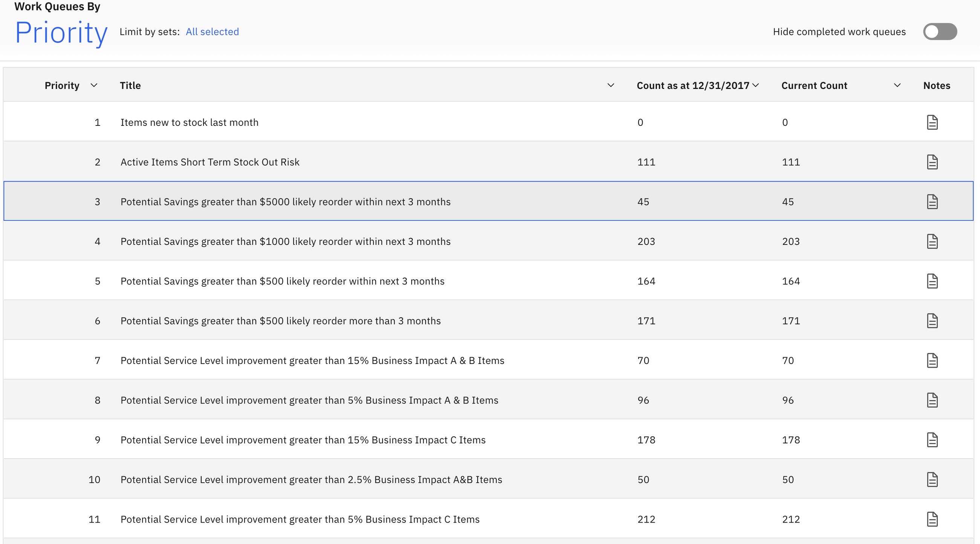Click the Current Count value 212

point(791,519)
